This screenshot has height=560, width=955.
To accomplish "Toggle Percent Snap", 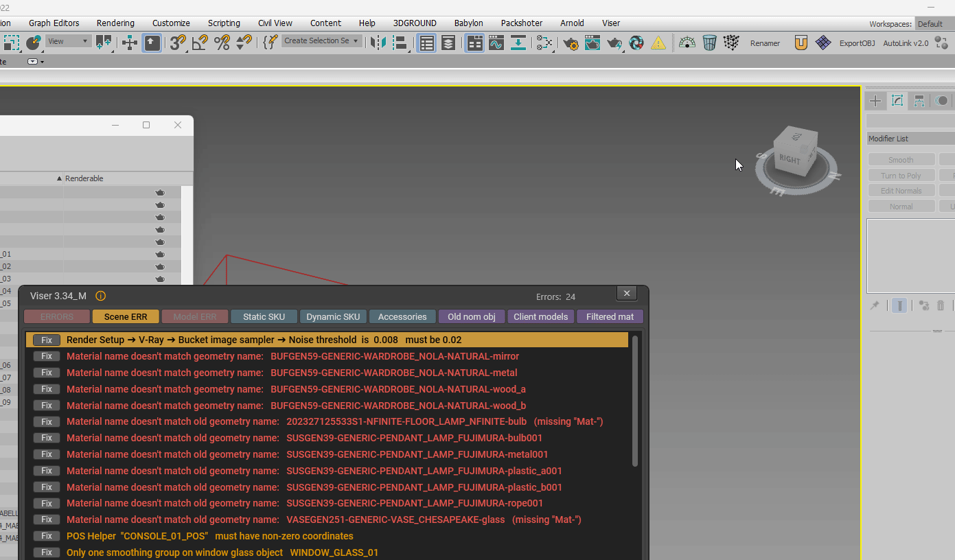I will pyautogui.click(x=222, y=43).
